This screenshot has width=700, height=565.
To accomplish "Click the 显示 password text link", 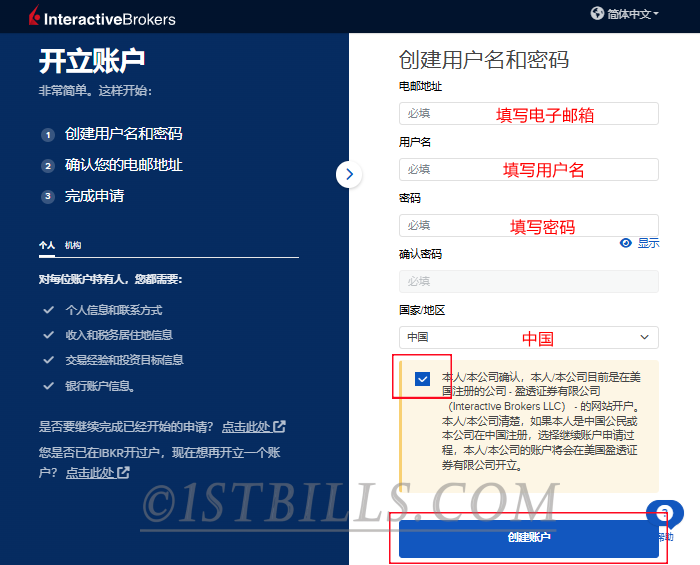I will [x=648, y=243].
